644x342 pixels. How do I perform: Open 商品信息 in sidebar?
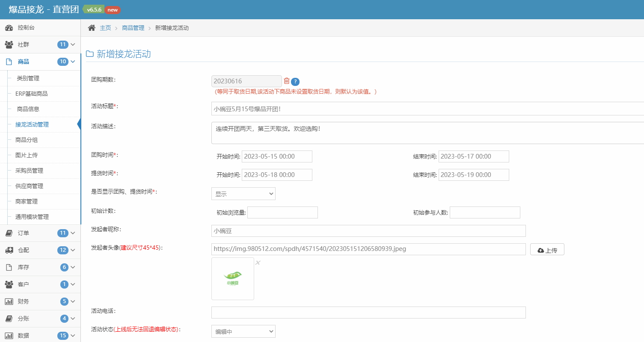(28, 109)
